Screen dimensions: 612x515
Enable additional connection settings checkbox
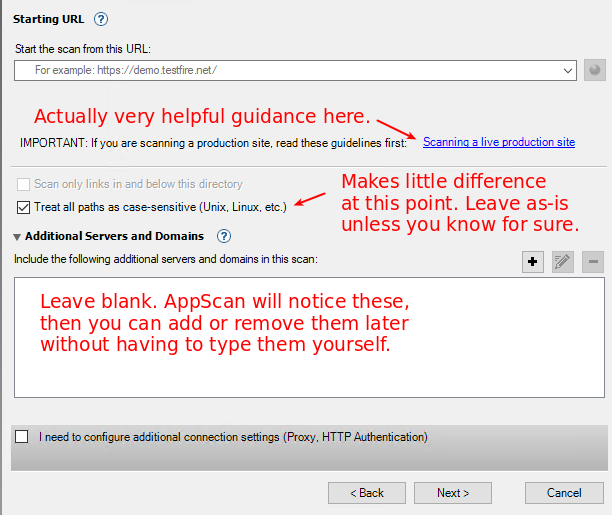[22, 437]
